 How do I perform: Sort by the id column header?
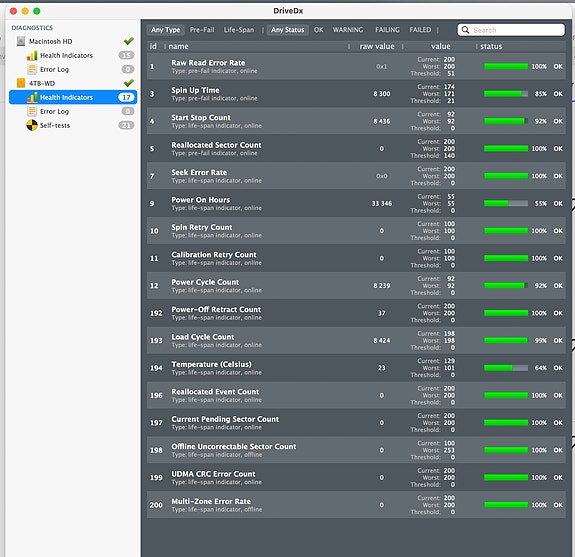click(153, 46)
